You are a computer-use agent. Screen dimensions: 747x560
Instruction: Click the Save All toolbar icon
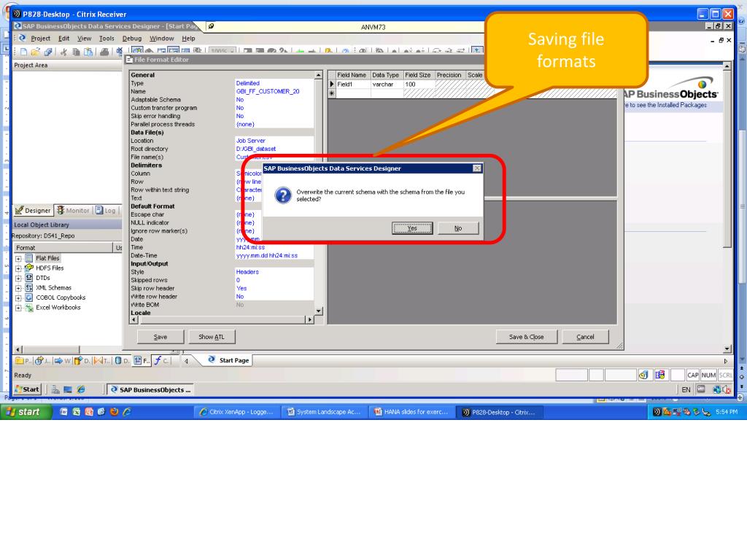point(47,52)
